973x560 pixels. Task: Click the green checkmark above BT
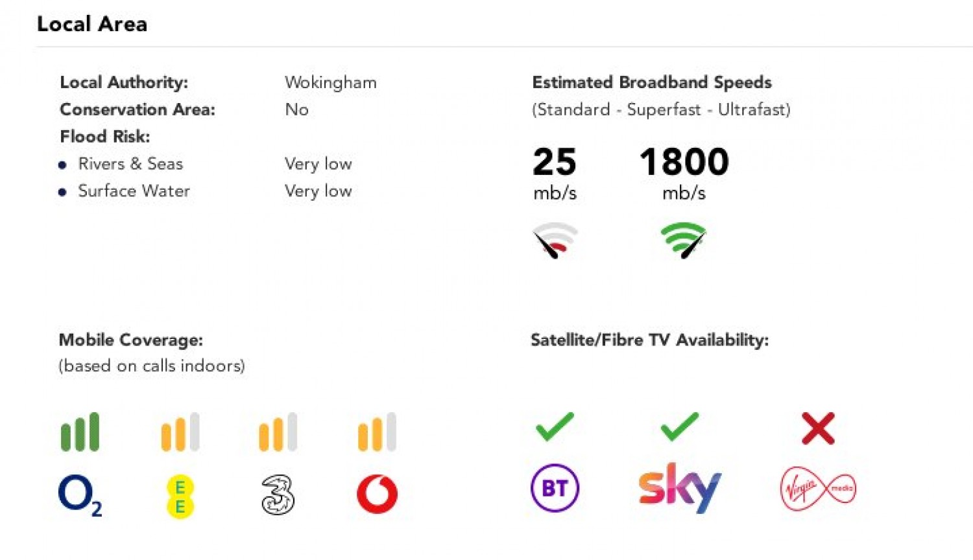tap(555, 426)
